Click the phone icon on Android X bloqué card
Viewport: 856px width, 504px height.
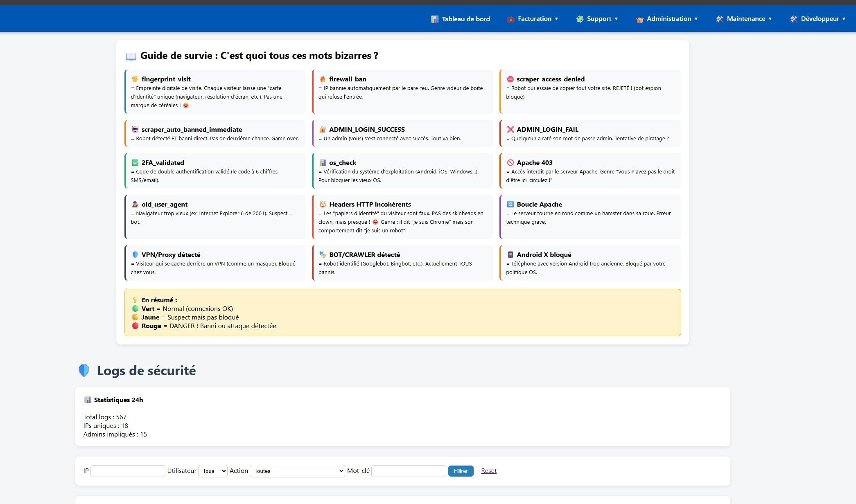[x=510, y=254]
